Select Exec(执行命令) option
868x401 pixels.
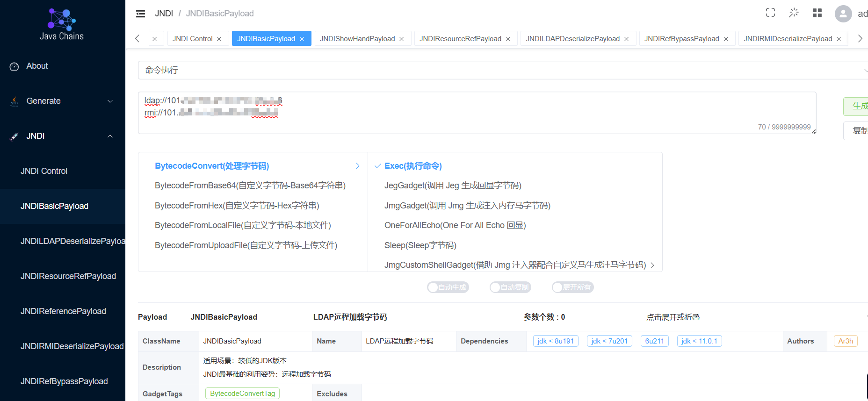click(413, 166)
